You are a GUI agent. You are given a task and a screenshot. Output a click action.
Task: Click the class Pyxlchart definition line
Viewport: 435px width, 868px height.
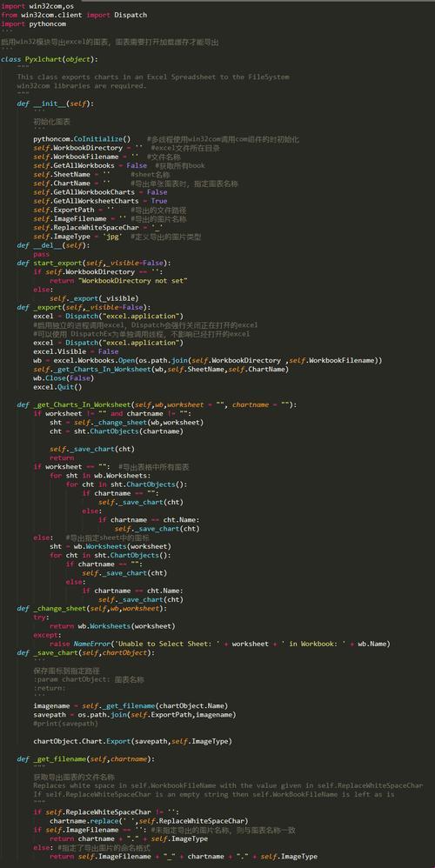click(50, 59)
